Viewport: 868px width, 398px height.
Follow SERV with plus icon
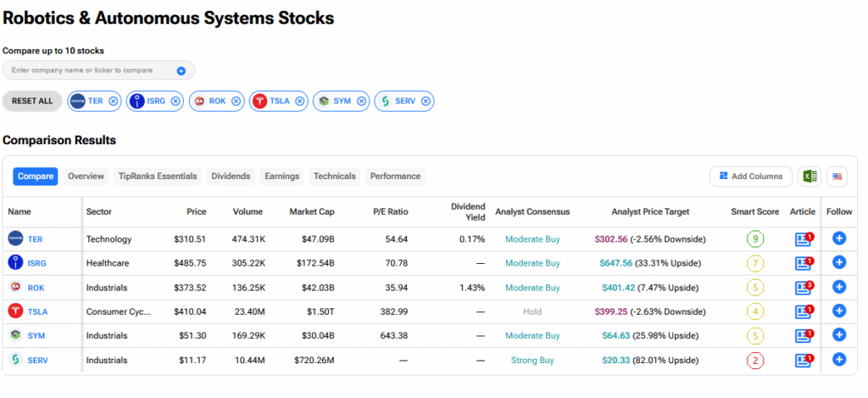839,360
